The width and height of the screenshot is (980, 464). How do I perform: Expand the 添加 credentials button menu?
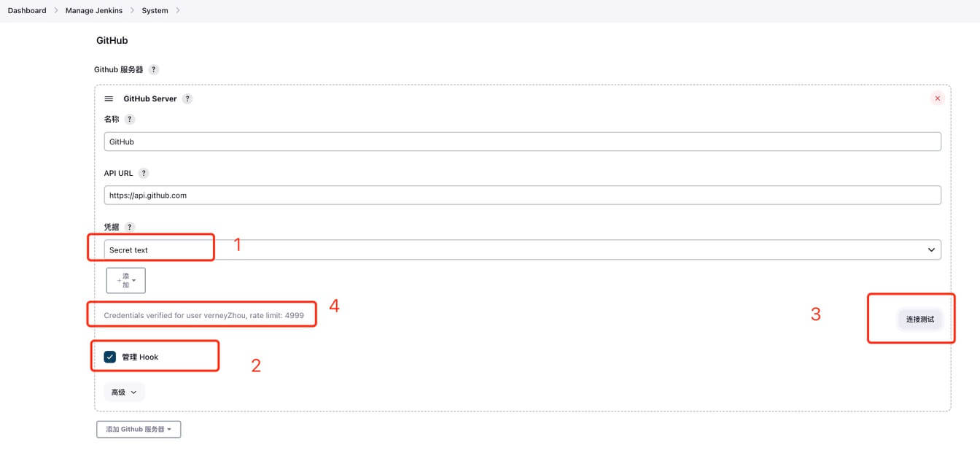[x=126, y=280]
